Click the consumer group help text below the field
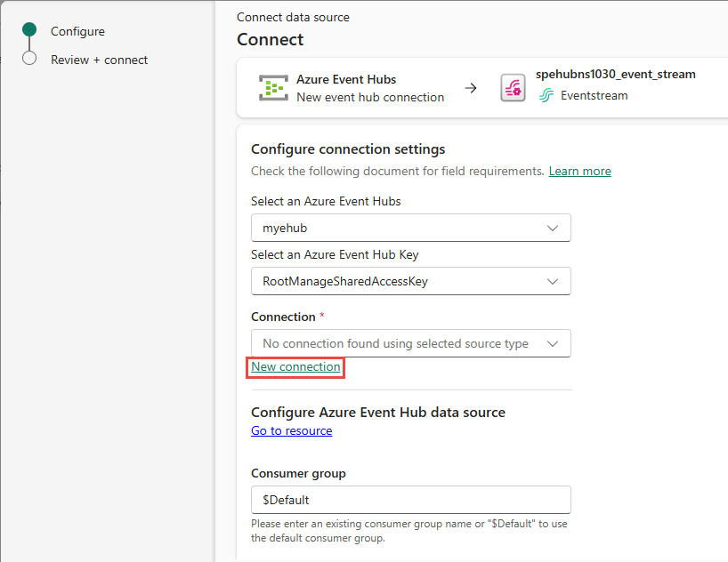This screenshot has width=728, height=562. (x=409, y=531)
